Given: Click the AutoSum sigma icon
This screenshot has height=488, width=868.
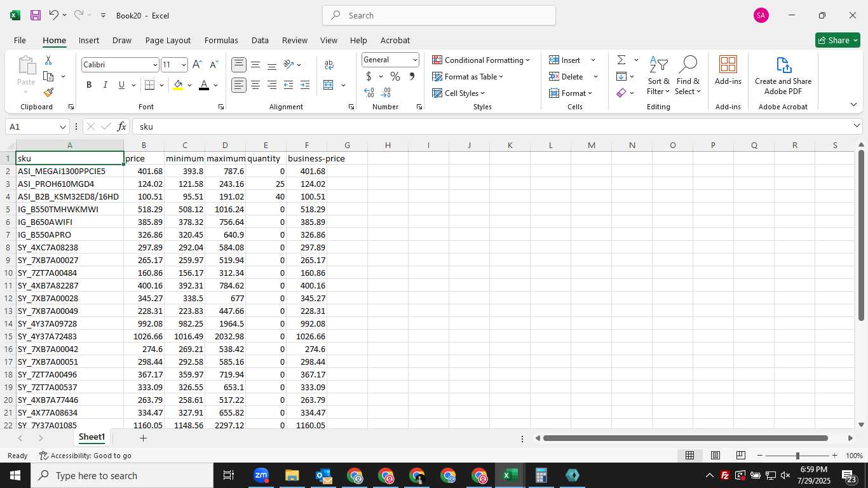Looking at the screenshot, I should coord(621,60).
